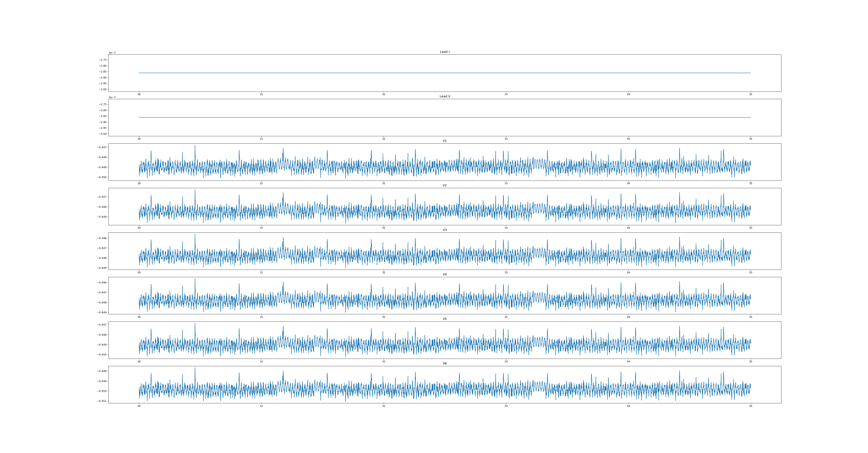Click x-axis tick 30 under Lead I plot
This screenshot has width=868, height=453.
(x=139, y=94)
